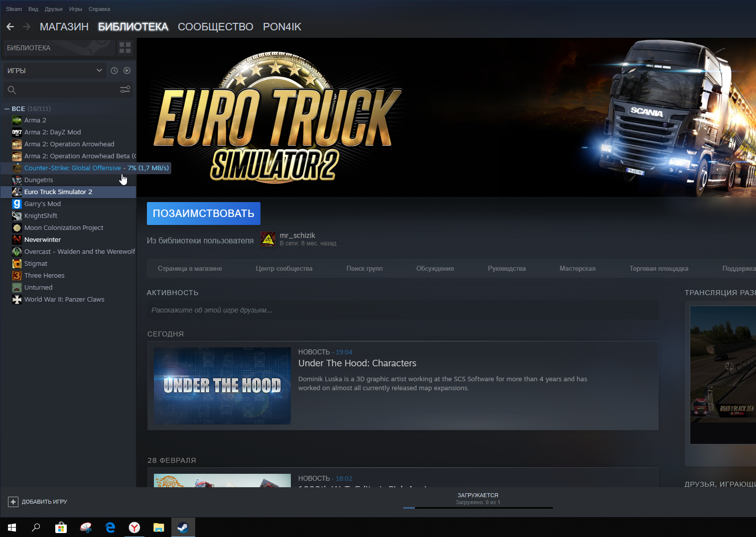Go back with the left arrow button

[x=10, y=27]
